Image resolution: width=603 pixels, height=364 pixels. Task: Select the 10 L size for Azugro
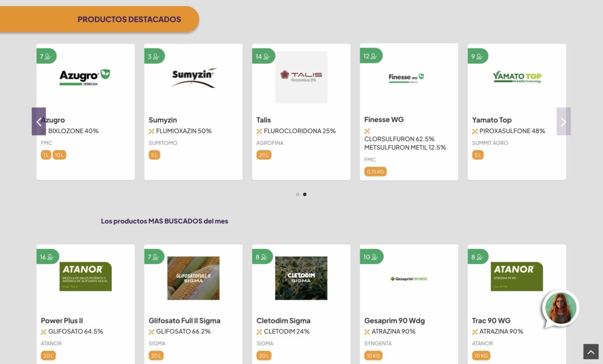[59, 155]
